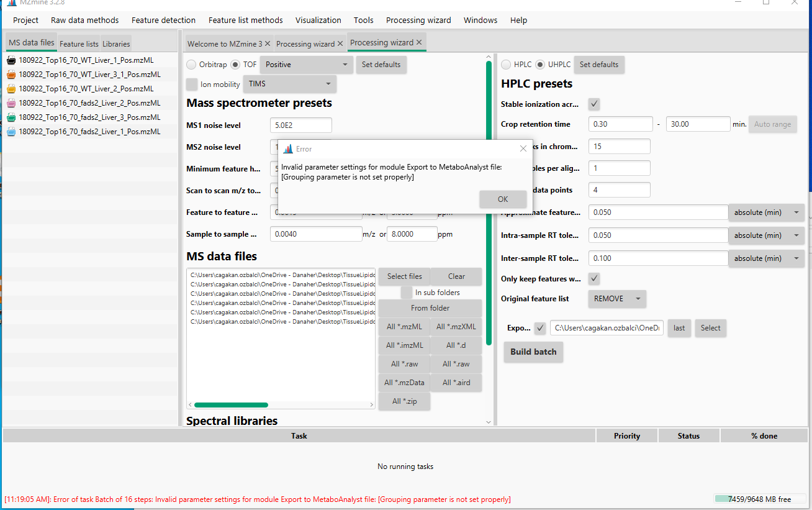Screen dimensions: 812x510
Task: Open the REMOVE original feature list dropdown
Action: click(x=616, y=299)
